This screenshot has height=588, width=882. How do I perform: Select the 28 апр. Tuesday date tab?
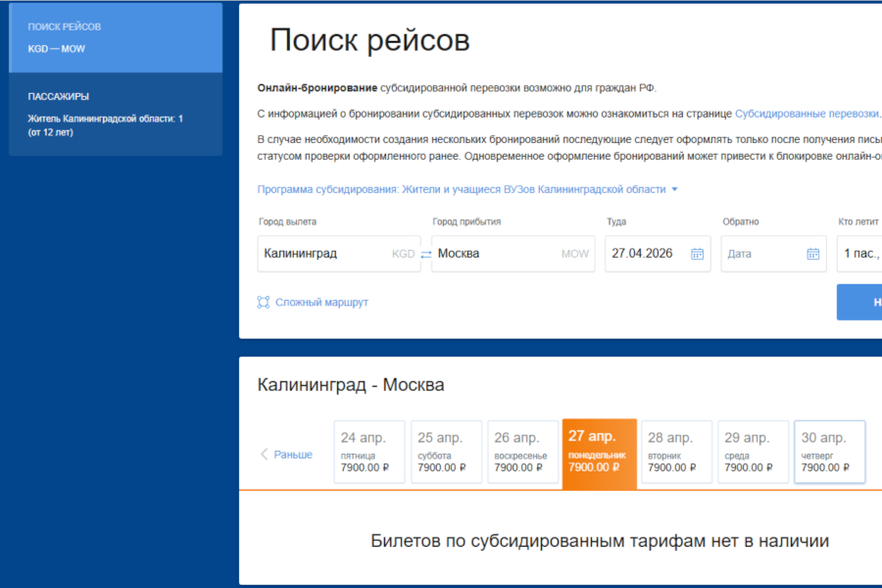[676, 452]
